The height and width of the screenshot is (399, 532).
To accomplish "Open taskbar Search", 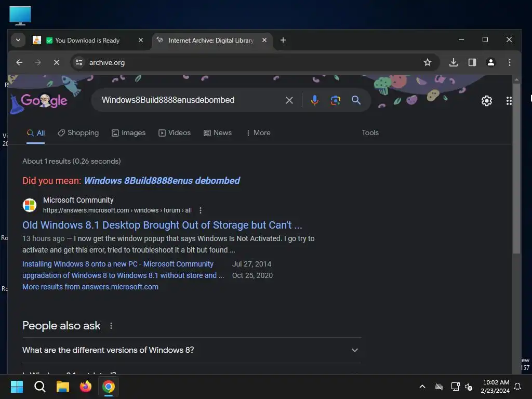I will coord(39,387).
